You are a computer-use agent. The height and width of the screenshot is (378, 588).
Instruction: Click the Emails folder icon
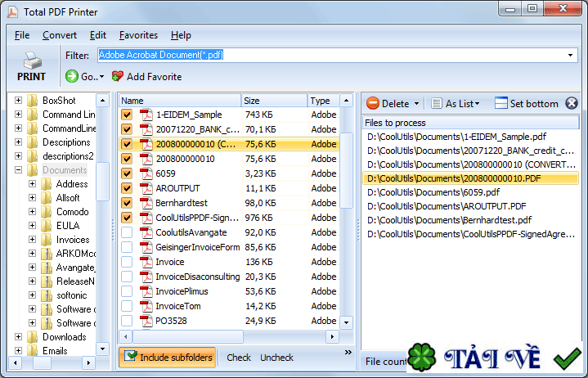tap(33, 351)
